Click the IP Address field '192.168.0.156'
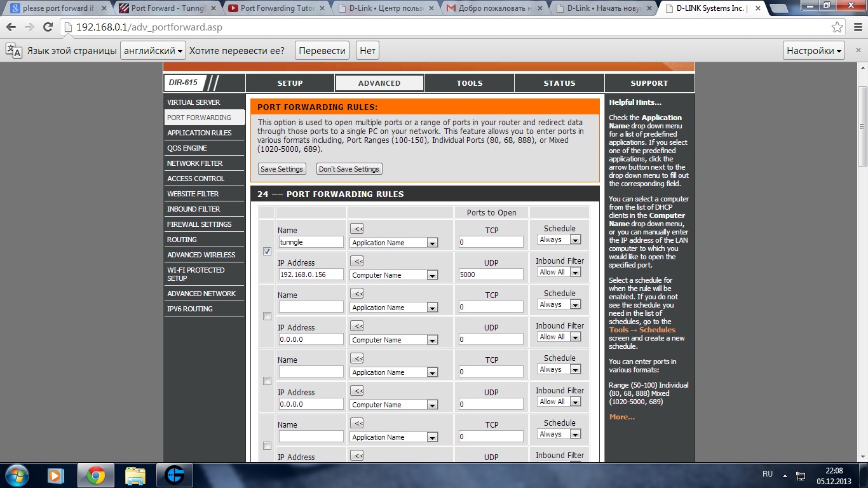Viewport: 868px width, 488px height. (311, 274)
